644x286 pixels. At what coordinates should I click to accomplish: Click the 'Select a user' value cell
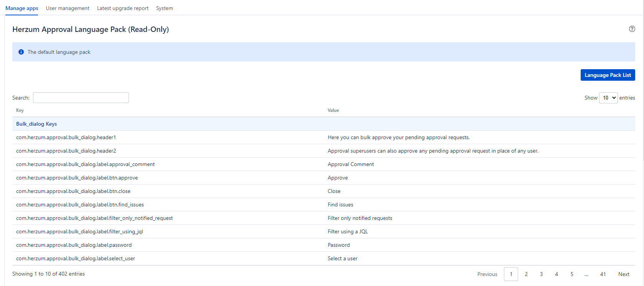(x=342, y=258)
